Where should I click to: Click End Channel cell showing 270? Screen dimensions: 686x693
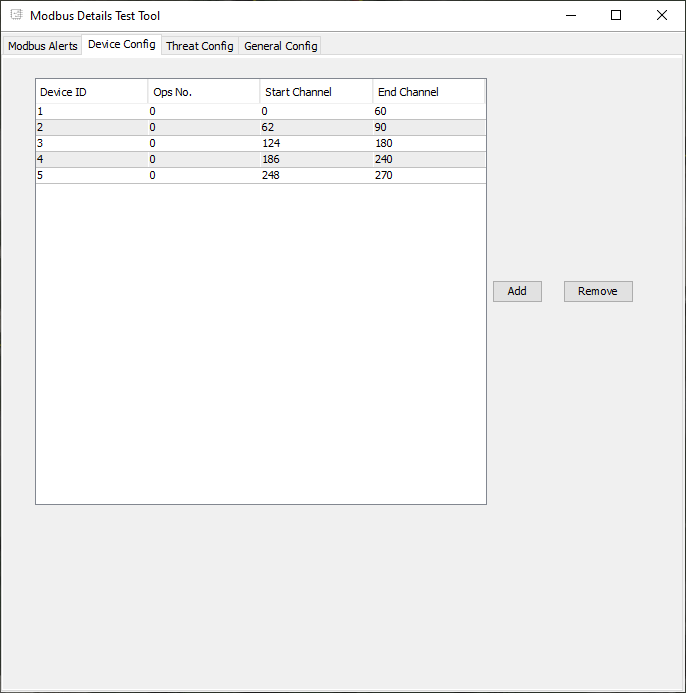click(429, 175)
